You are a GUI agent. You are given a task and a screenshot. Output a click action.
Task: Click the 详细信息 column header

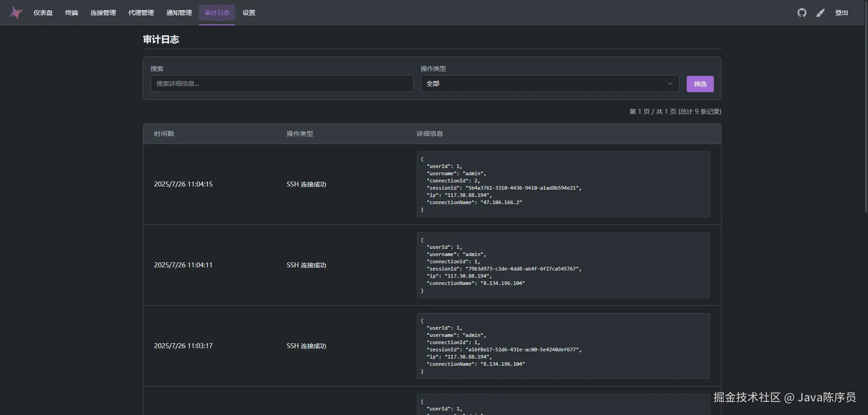tap(429, 134)
